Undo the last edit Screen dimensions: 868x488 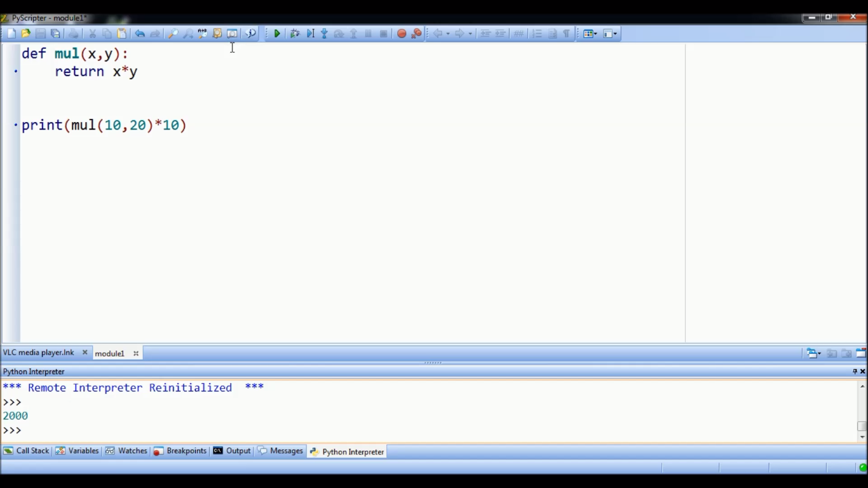139,33
